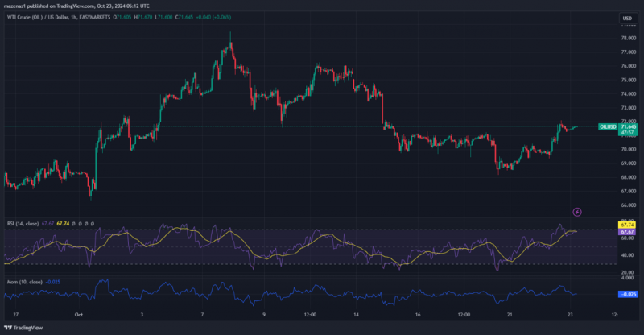Screen dimensions: 644x335
Task: Click the purple 67.67 RSI axis label
Action: pos(627,232)
